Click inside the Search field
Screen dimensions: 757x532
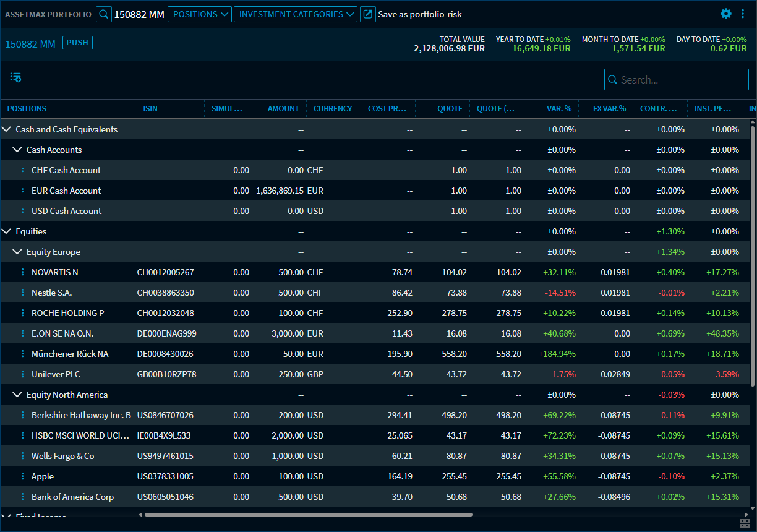[x=676, y=79]
